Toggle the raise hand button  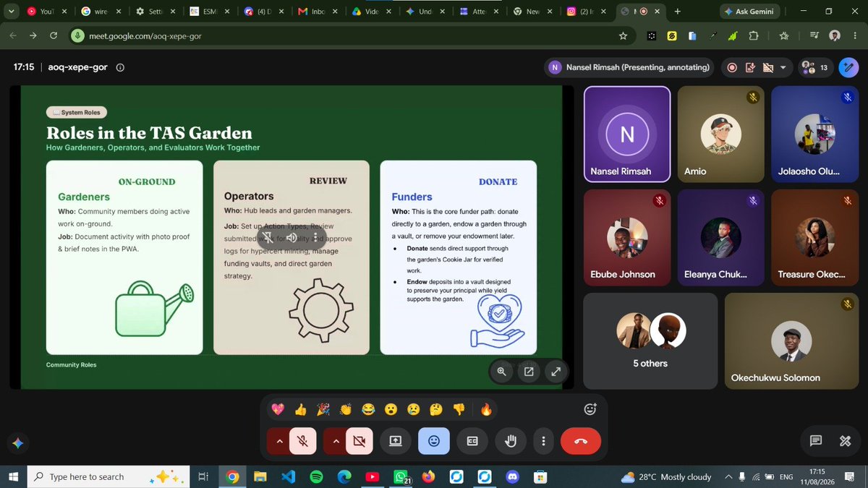(x=511, y=440)
